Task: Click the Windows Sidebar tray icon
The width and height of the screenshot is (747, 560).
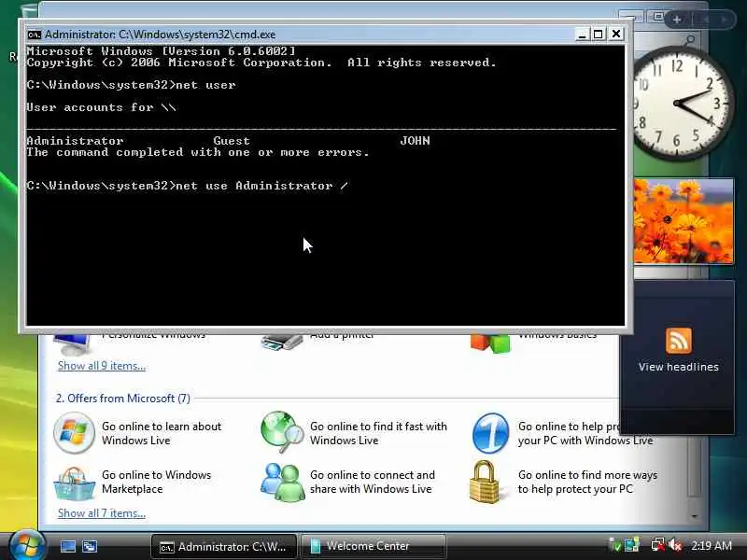Action: click(x=632, y=545)
